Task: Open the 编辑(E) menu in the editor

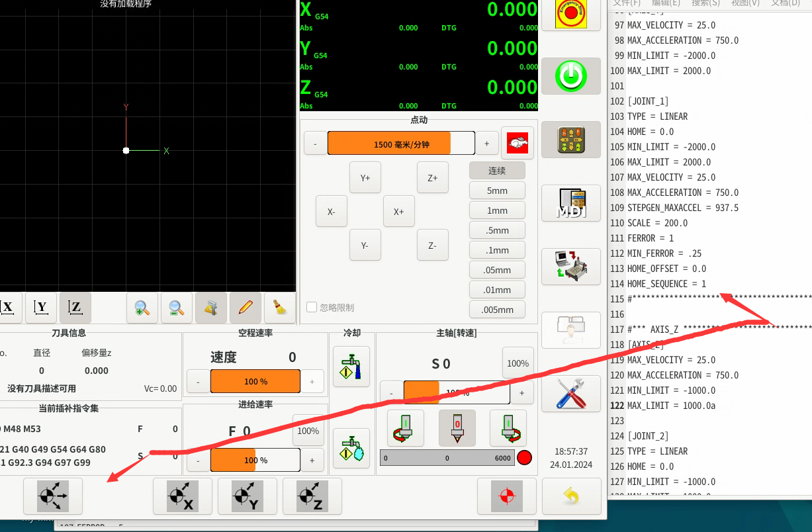Action: pos(666,3)
